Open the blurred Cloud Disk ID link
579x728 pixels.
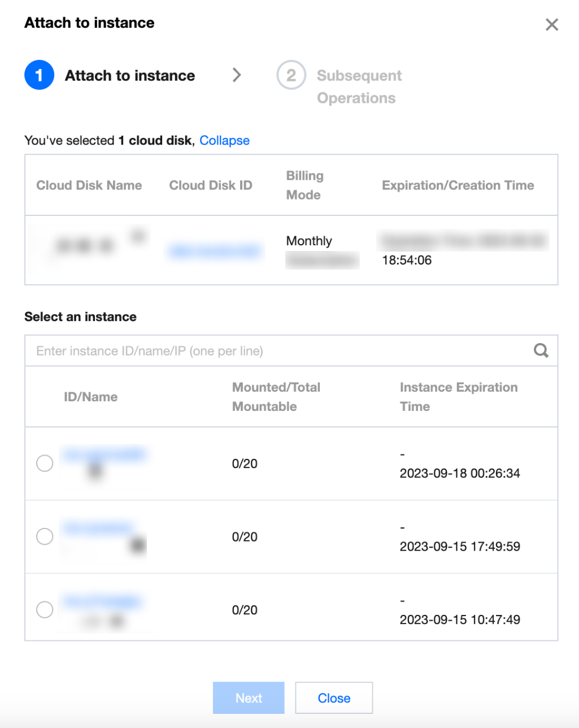(x=215, y=251)
